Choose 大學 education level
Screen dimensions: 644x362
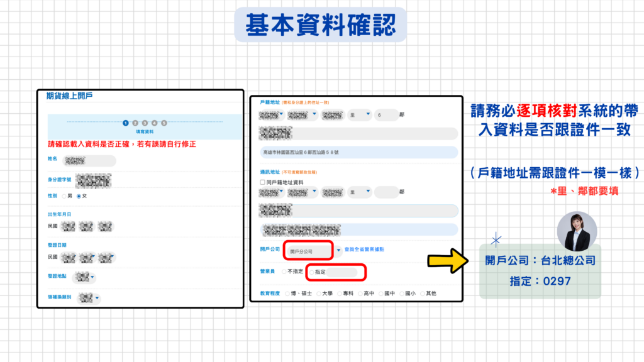(x=319, y=293)
